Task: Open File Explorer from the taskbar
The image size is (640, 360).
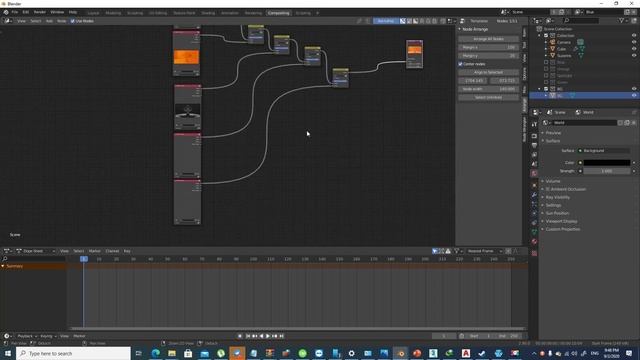Action: [172, 353]
